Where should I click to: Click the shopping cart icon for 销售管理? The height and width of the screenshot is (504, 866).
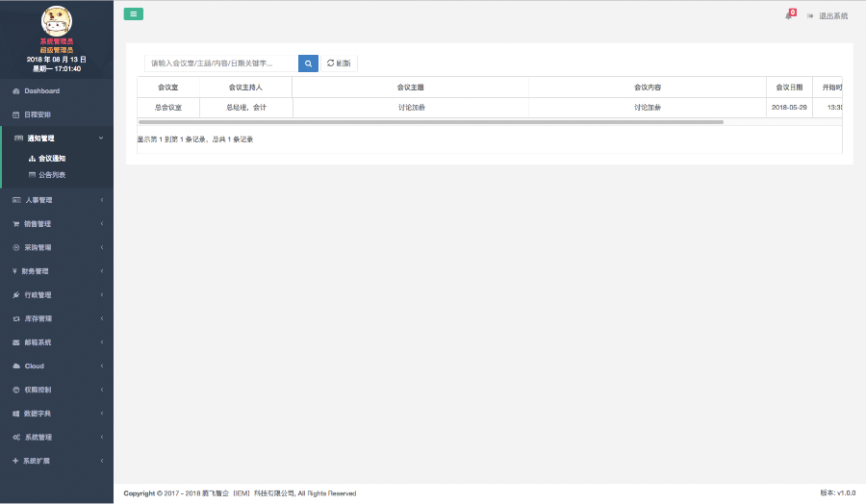click(15, 224)
